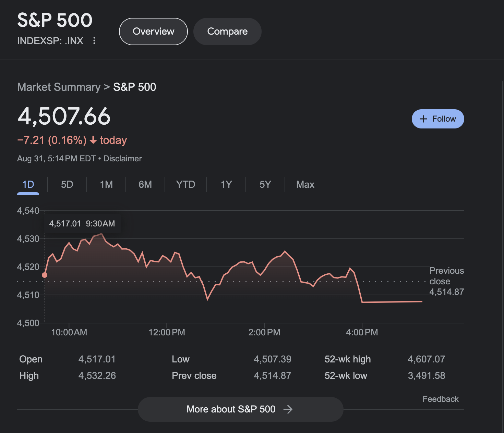Click the 52-wk low value 3,491.58
The height and width of the screenshot is (433, 504).
pyautogui.click(x=427, y=375)
